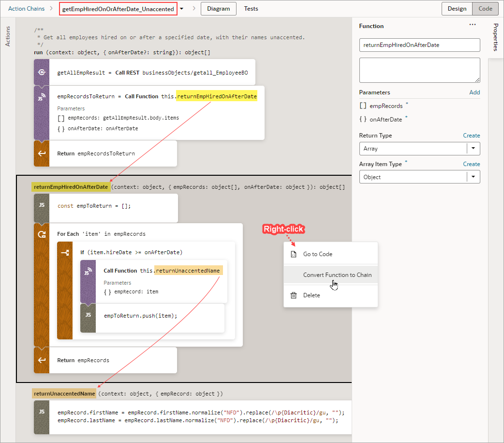Screen dimensions: 504x443
Task: Click Create next to Array Item Type
Action: point(471,164)
